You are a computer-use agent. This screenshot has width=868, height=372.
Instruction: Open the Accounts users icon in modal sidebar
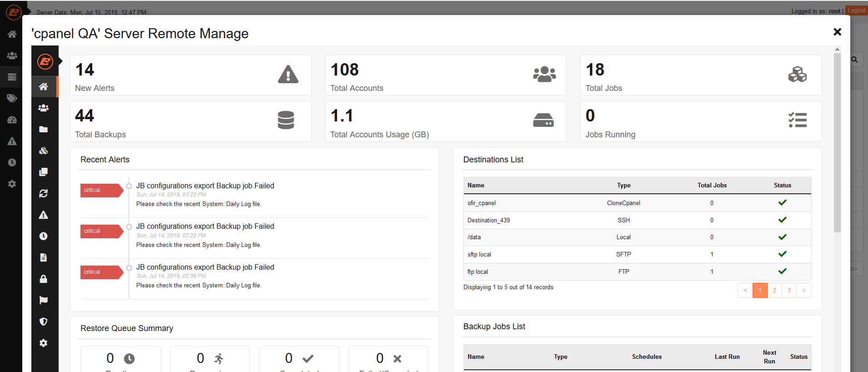[44, 108]
